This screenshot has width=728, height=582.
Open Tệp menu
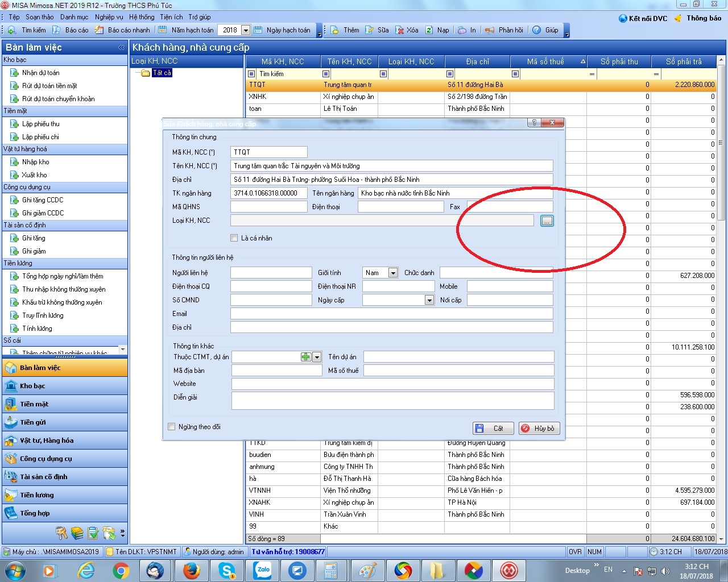coord(14,17)
